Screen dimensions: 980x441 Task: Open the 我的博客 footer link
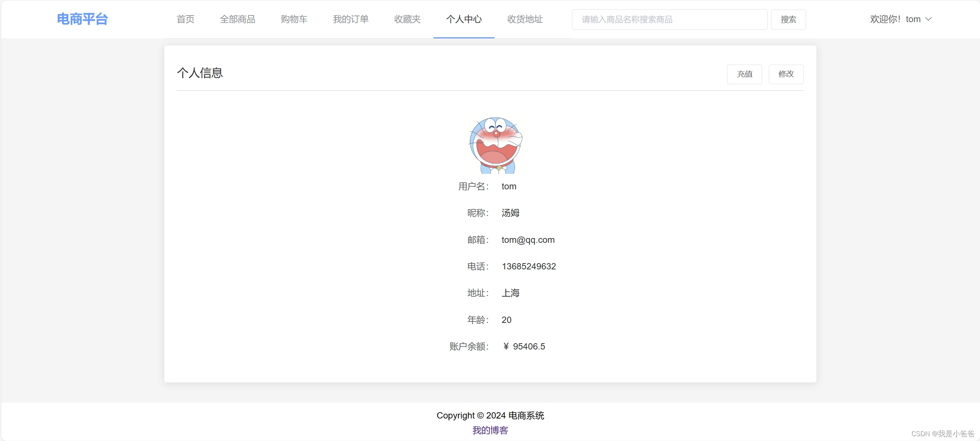click(x=490, y=430)
